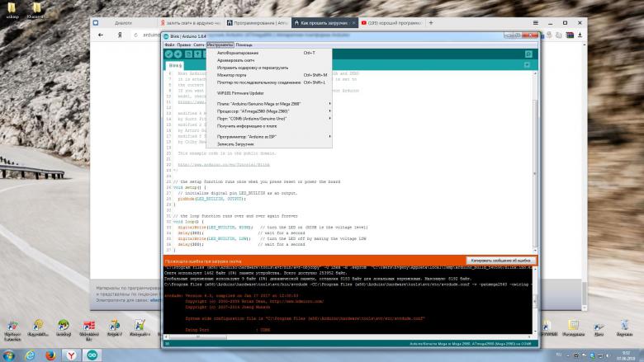The height and width of the screenshot is (362, 644).
Task: Switch to the Диалоги browser tab
Action: click(x=123, y=23)
